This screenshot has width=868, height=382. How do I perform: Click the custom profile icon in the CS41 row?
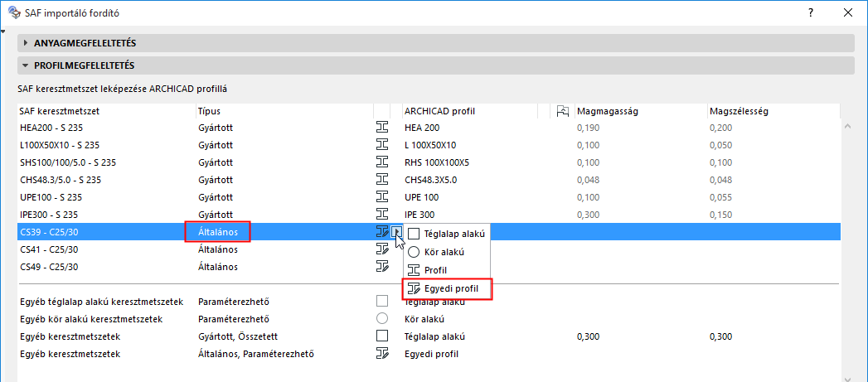(382, 249)
